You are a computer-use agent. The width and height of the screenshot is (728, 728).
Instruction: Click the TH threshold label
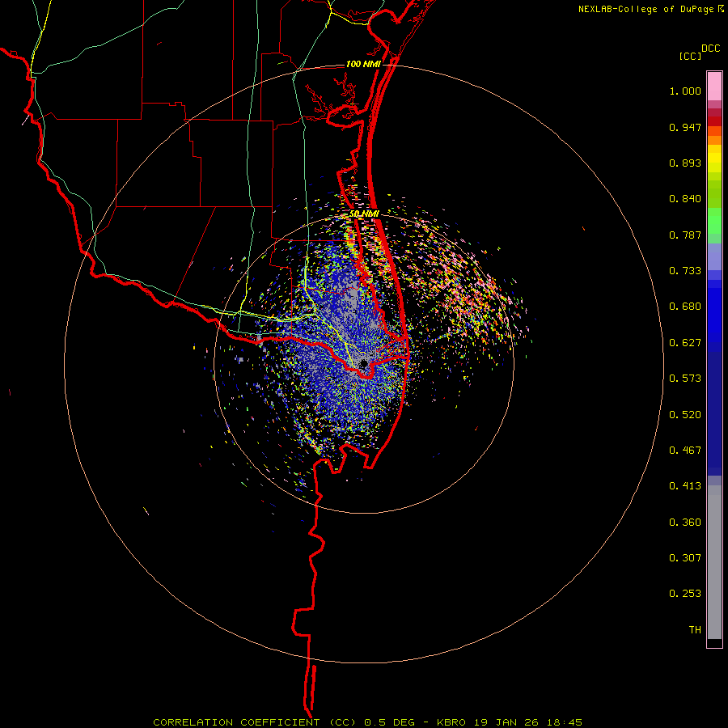tap(695, 630)
